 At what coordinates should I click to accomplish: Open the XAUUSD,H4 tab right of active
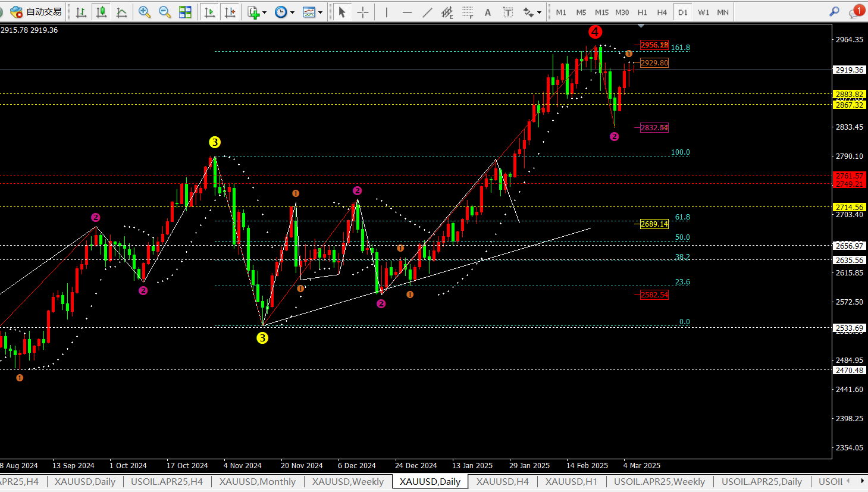point(503,481)
